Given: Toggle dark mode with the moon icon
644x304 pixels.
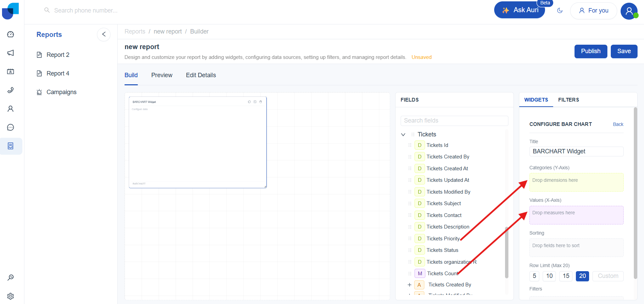Looking at the screenshot, I should [560, 10].
